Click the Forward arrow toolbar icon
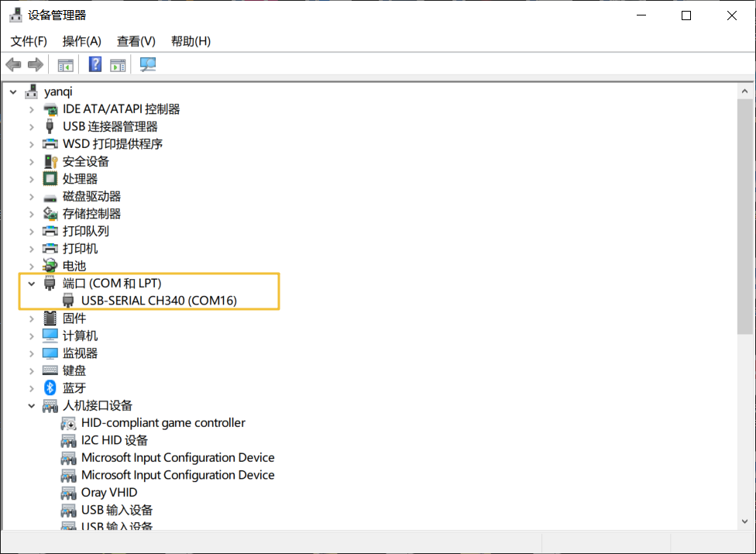 pos(35,64)
